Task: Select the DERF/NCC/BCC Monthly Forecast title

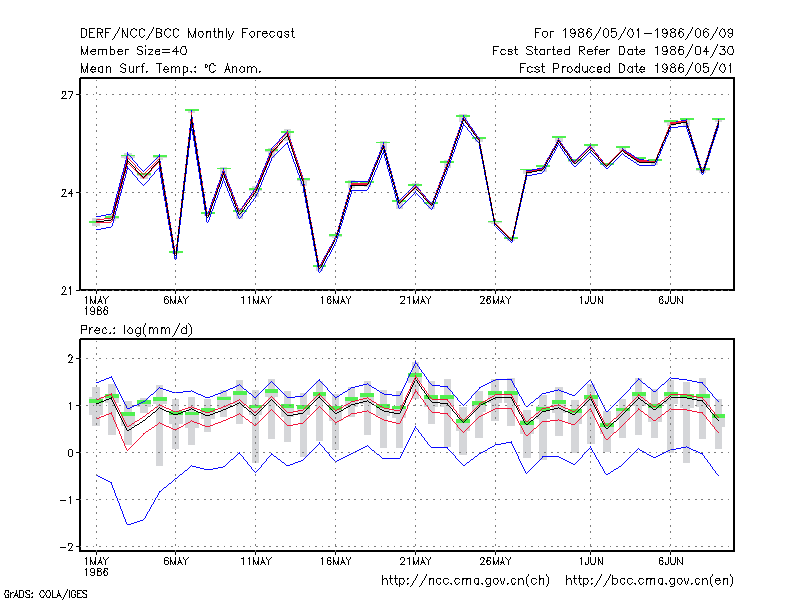Action: click(x=187, y=34)
